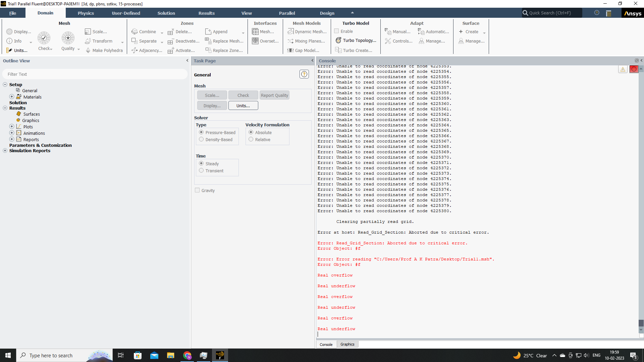Enable the Turbo Model checkbox
Viewport: 644px width, 362px height.
336,31
